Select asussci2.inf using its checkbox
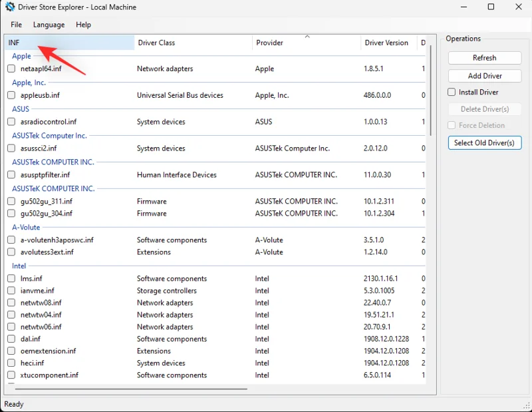The width and height of the screenshot is (532, 412). [x=11, y=148]
